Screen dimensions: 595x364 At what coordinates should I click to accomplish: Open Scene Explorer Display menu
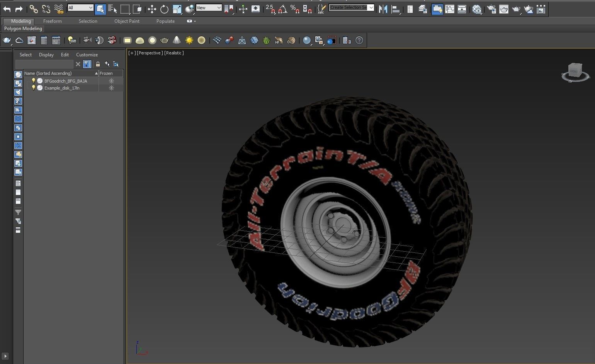(x=46, y=55)
